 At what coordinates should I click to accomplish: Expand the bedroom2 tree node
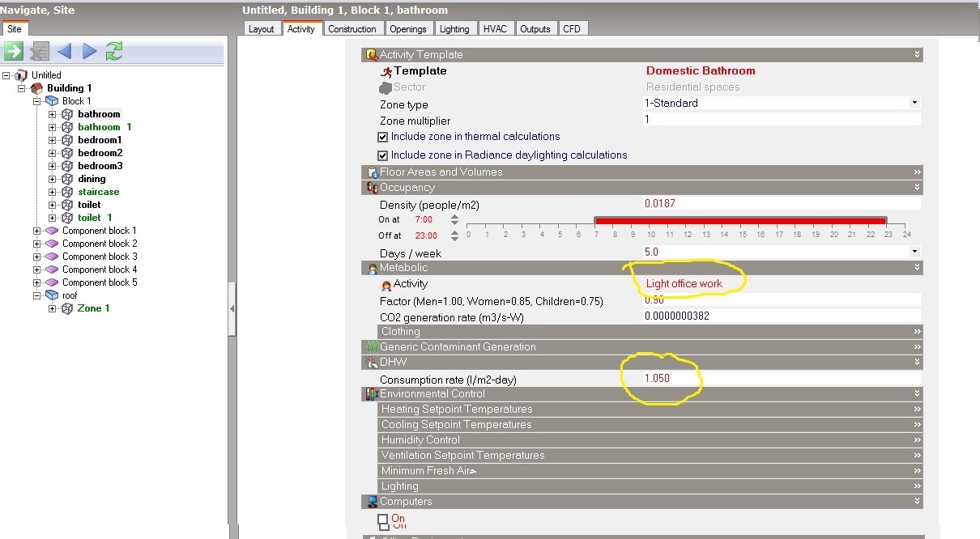coord(53,153)
